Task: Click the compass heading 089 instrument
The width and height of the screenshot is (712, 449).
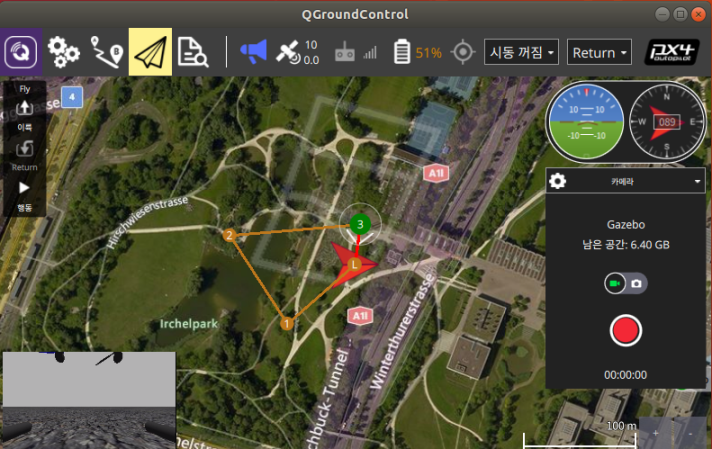Action: 666,122
